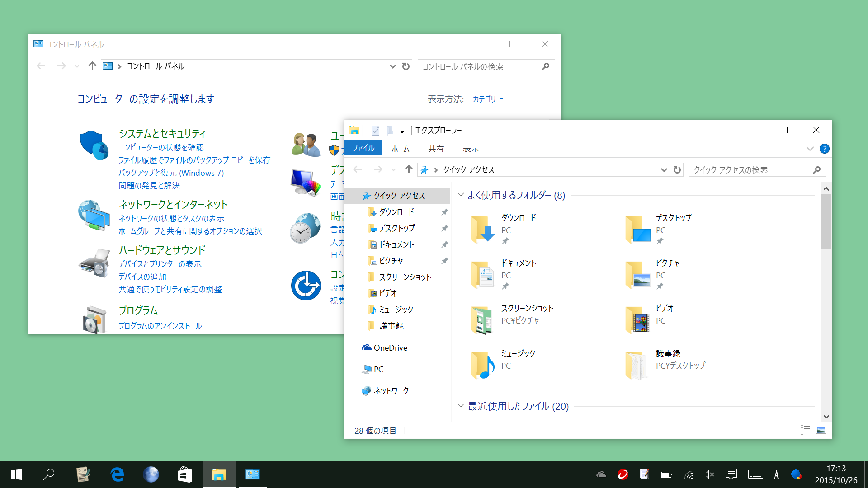Click the Properties icon on Explorer's quick access toolbar
This screenshot has height=488, width=868.
tap(375, 131)
